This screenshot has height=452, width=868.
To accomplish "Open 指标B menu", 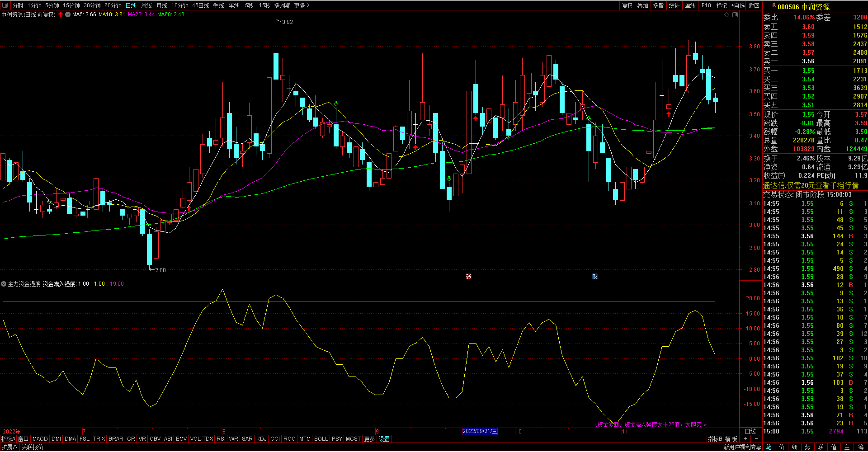I will click(715, 439).
